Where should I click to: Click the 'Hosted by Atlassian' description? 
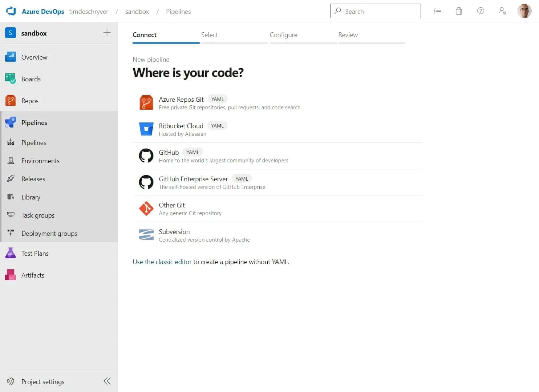tap(182, 134)
